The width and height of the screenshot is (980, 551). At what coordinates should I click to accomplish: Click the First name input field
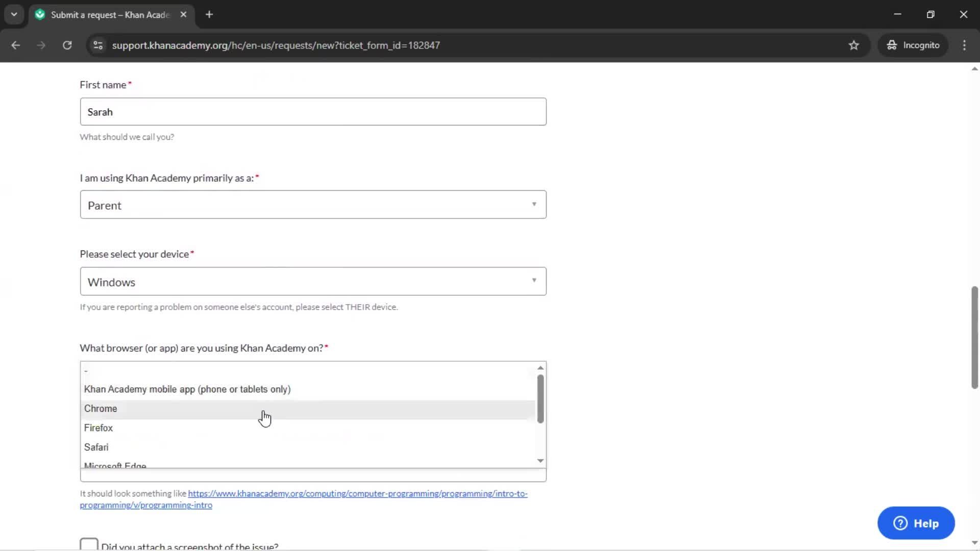pos(313,112)
